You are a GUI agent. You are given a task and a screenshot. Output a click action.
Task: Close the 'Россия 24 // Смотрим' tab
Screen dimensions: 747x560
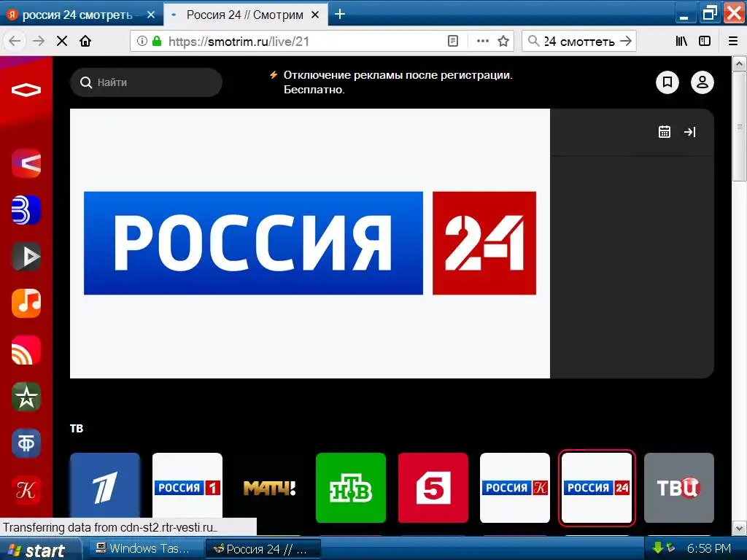click(315, 15)
